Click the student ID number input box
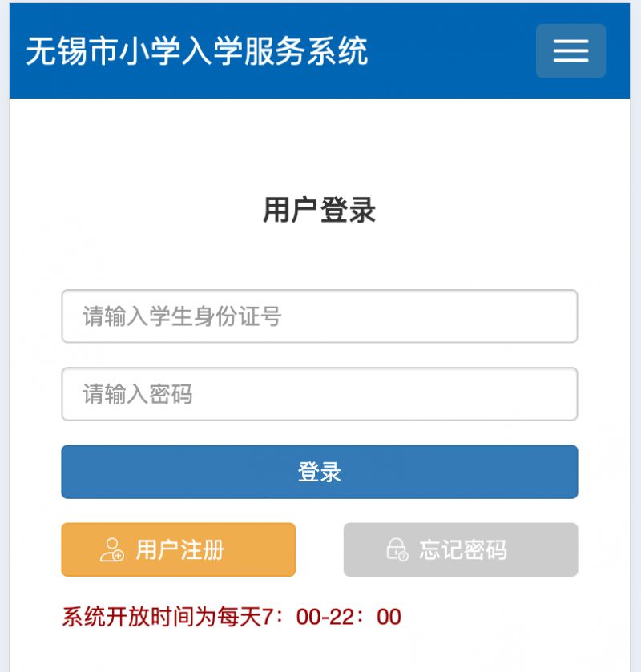The height and width of the screenshot is (672, 641). pos(320,316)
